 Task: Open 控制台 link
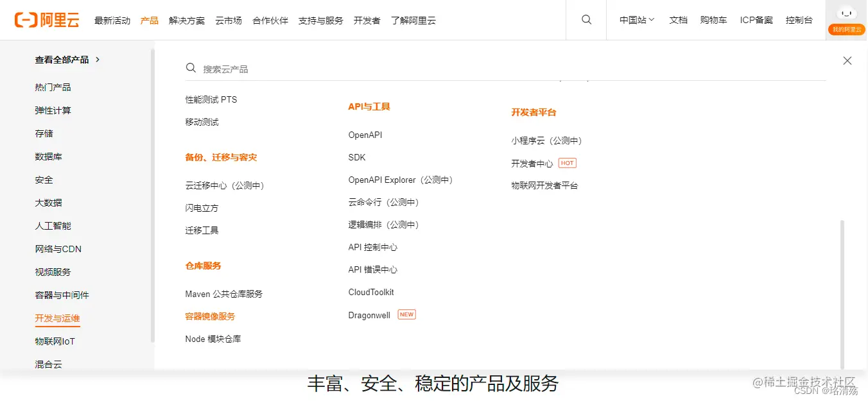[799, 20]
